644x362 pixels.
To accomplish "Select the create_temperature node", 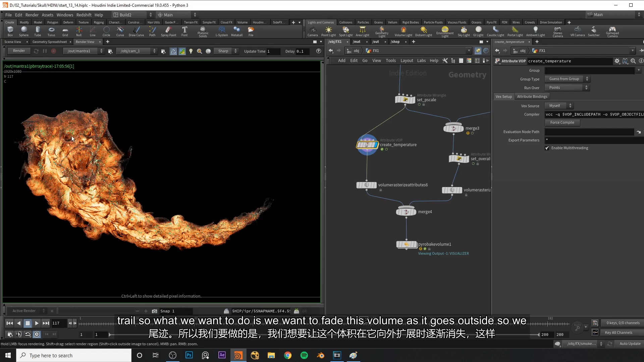I will 367,145.
